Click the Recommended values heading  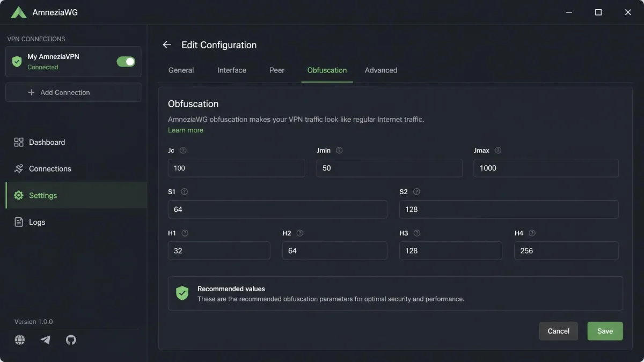click(231, 289)
